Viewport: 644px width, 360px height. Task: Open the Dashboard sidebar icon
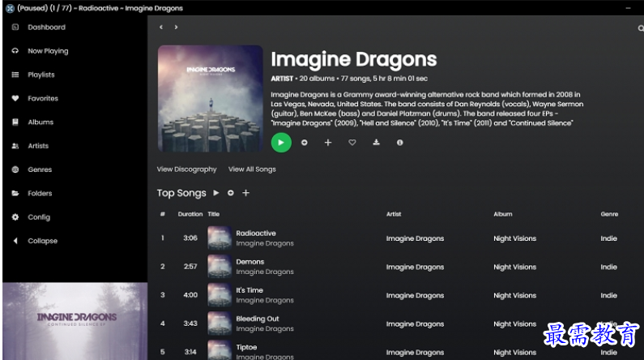point(15,27)
